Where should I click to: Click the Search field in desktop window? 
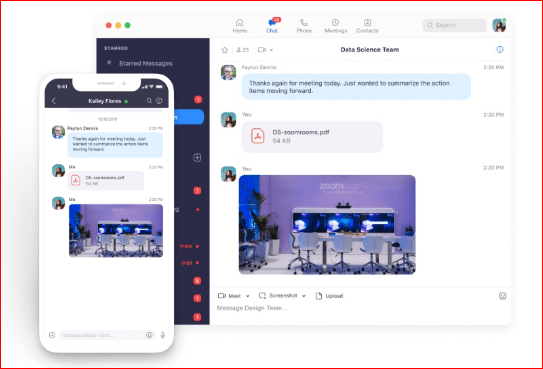pos(454,25)
